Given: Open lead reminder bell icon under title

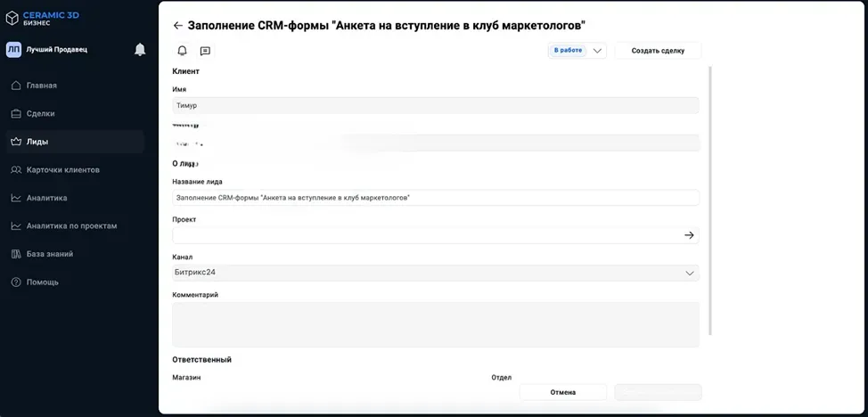Looking at the screenshot, I should click(x=182, y=51).
